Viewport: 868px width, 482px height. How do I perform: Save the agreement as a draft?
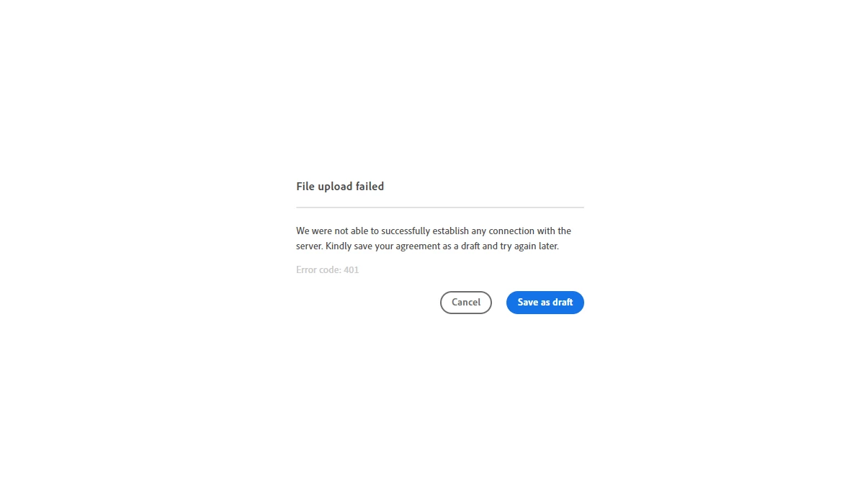tap(545, 303)
